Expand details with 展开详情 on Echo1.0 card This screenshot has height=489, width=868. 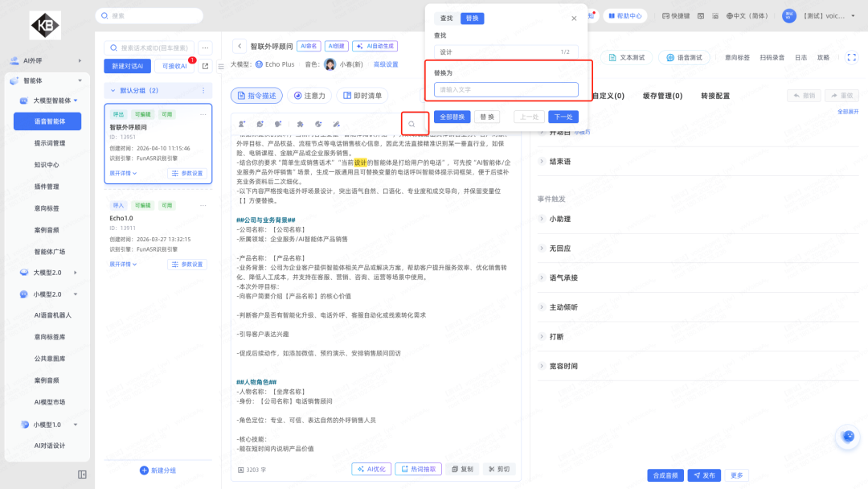pyautogui.click(x=123, y=264)
